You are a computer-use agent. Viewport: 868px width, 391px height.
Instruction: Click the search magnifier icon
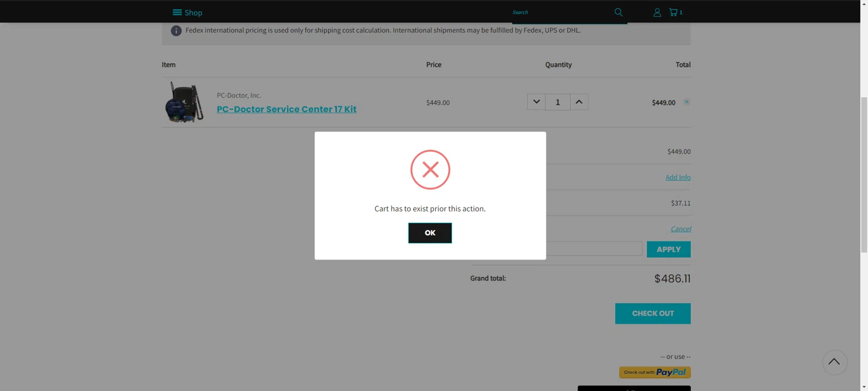[x=618, y=12]
